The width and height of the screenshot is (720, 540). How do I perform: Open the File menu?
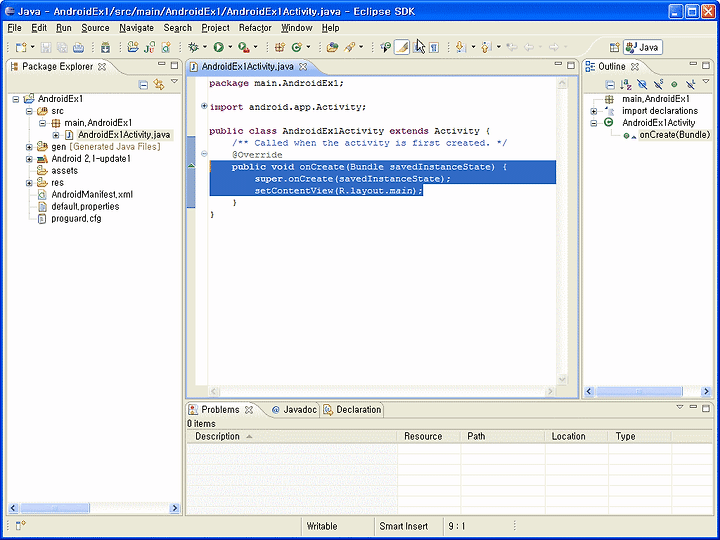click(x=15, y=28)
